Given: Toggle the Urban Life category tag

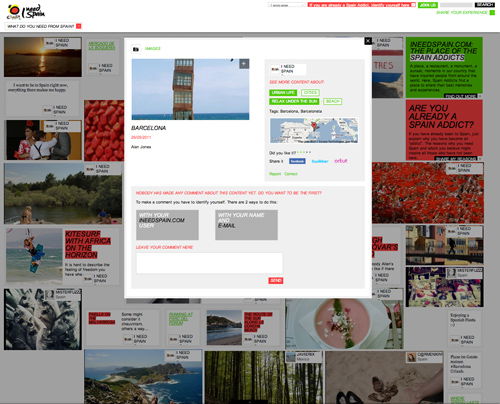Looking at the screenshot, I should [283, 93].
